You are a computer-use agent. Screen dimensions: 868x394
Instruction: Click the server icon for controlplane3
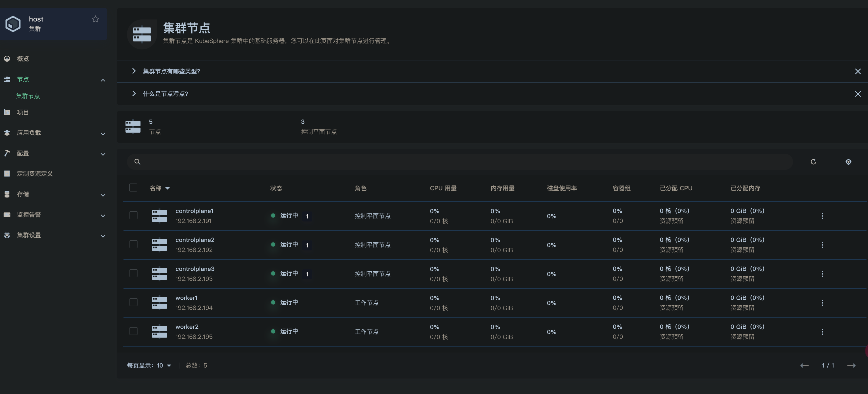(x=159, y=274)
